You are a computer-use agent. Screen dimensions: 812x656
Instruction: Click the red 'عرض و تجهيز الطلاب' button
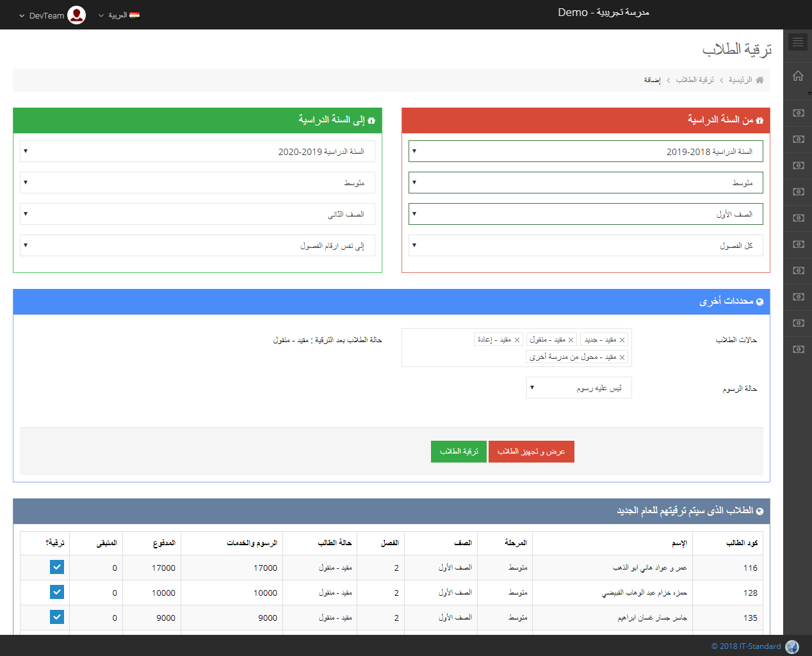pyautogui.click(x=531, y=452)
